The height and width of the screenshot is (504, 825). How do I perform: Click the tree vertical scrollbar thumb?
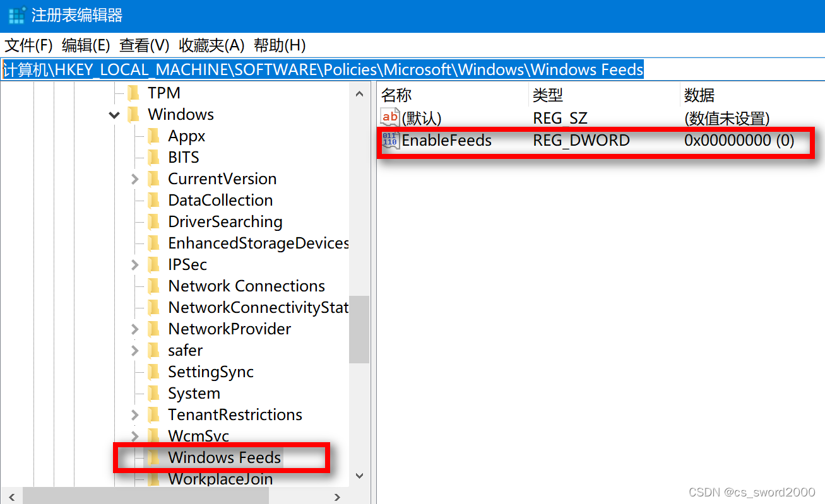360,329
